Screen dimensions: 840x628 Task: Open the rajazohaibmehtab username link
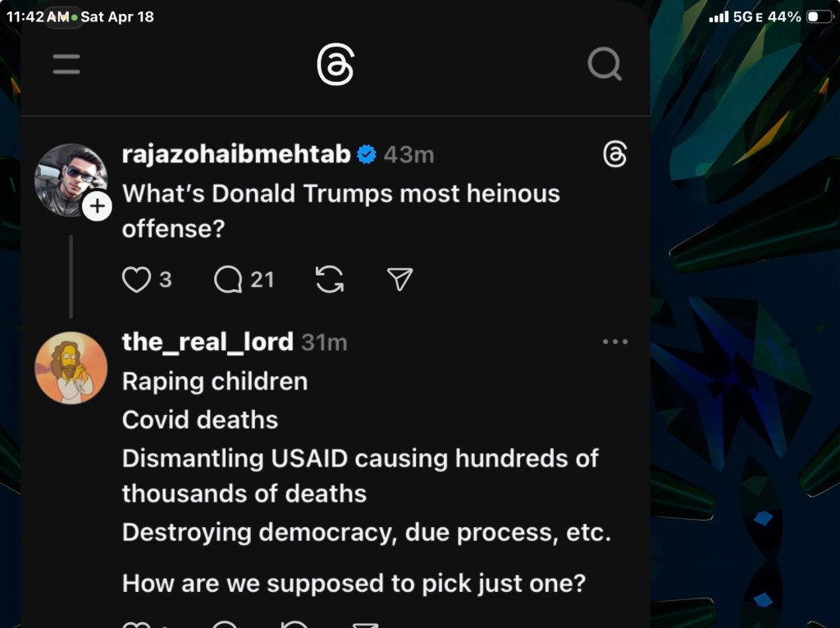pos(236,154)
